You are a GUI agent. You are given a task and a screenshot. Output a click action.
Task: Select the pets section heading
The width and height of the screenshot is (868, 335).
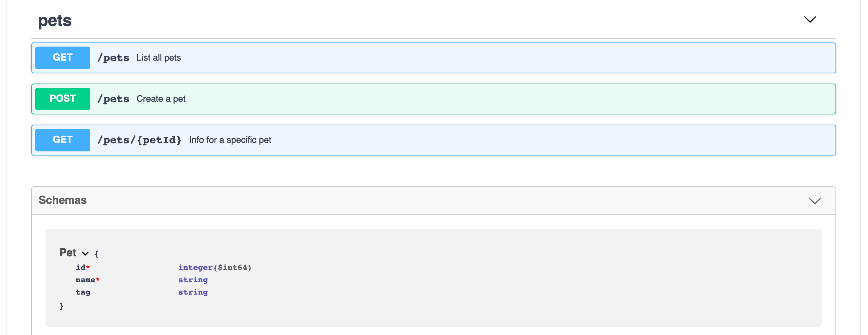pos(55,21)
